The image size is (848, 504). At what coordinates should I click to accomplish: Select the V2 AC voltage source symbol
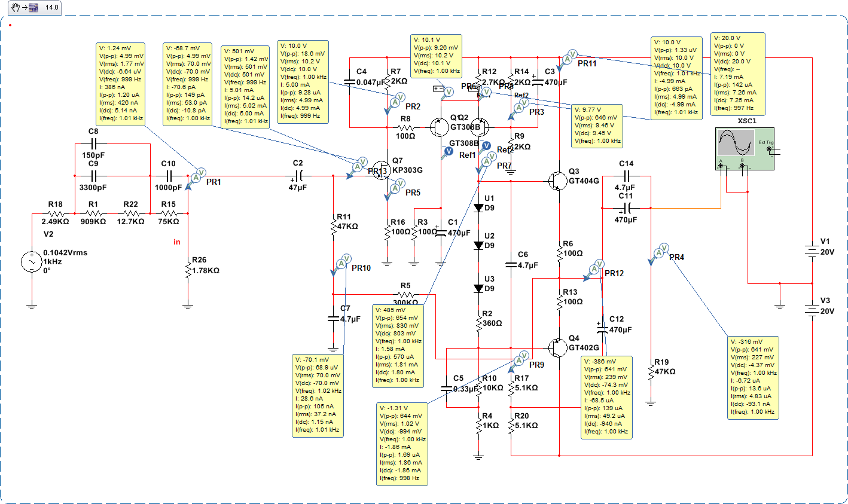(32, 262)
